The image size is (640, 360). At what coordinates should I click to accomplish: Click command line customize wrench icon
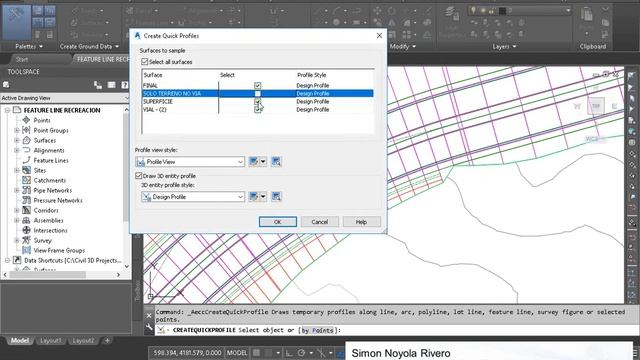point(149,327)
